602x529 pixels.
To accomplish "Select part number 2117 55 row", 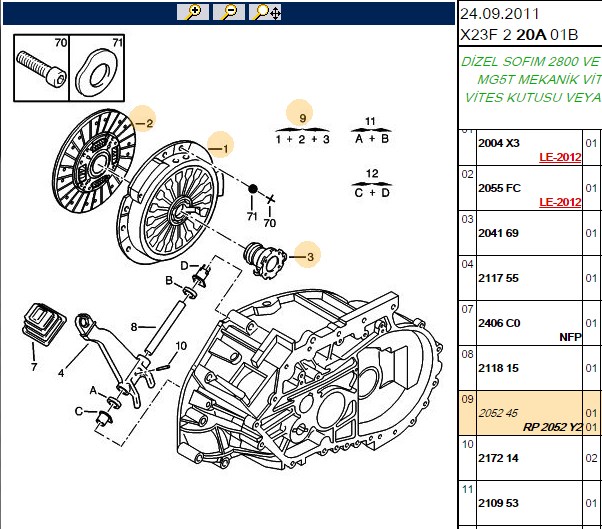I will (x=530, y=278).
